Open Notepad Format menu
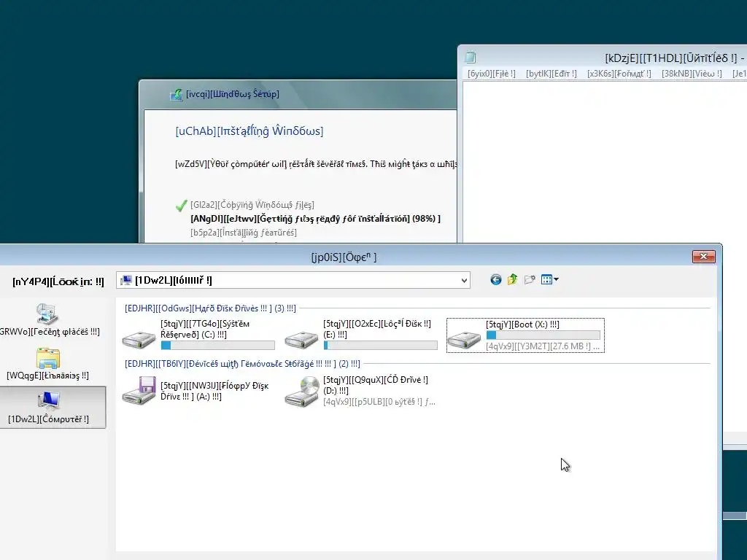This screenshot has height=560, width=747. (619, 74)
